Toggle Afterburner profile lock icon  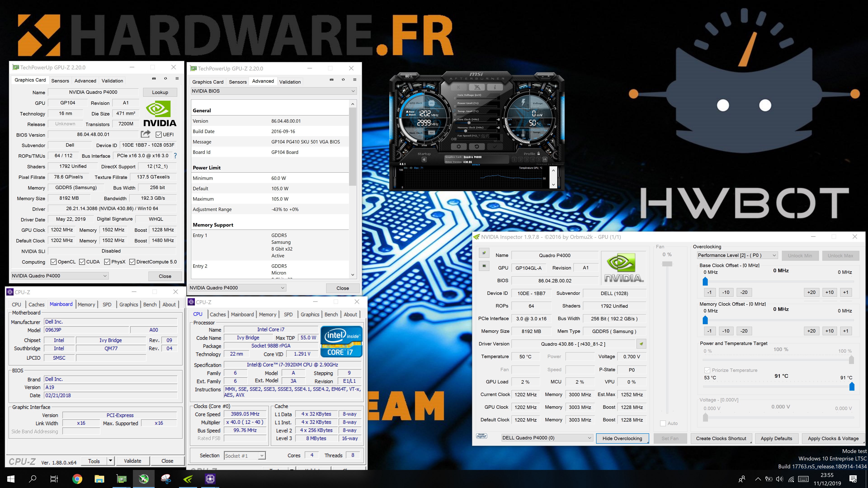click(x=539, y=154)
